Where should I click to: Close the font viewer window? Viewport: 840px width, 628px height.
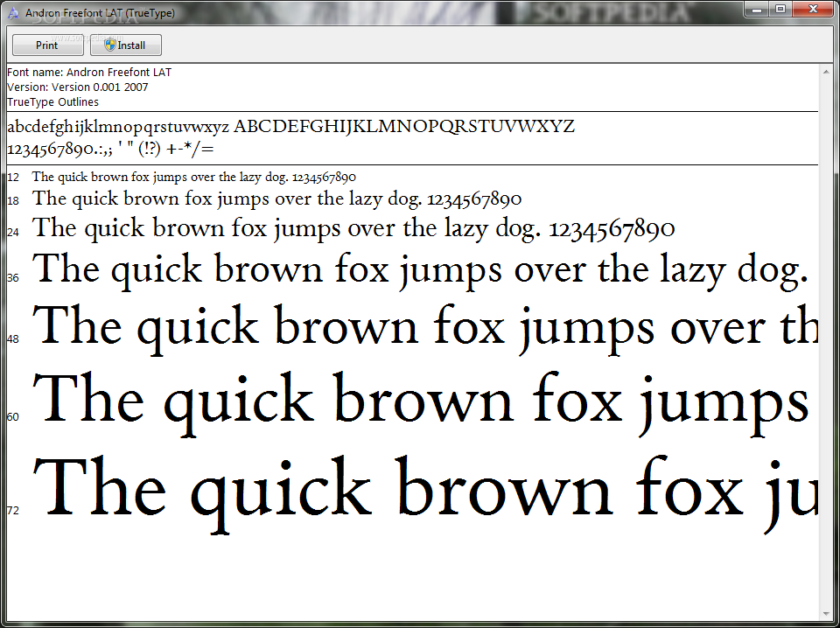pos(813,9)
